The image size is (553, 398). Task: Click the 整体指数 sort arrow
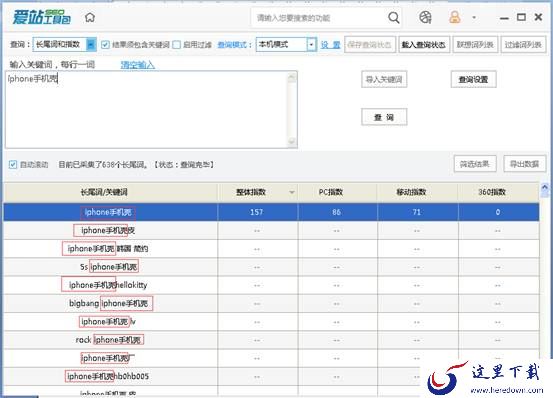291,192
